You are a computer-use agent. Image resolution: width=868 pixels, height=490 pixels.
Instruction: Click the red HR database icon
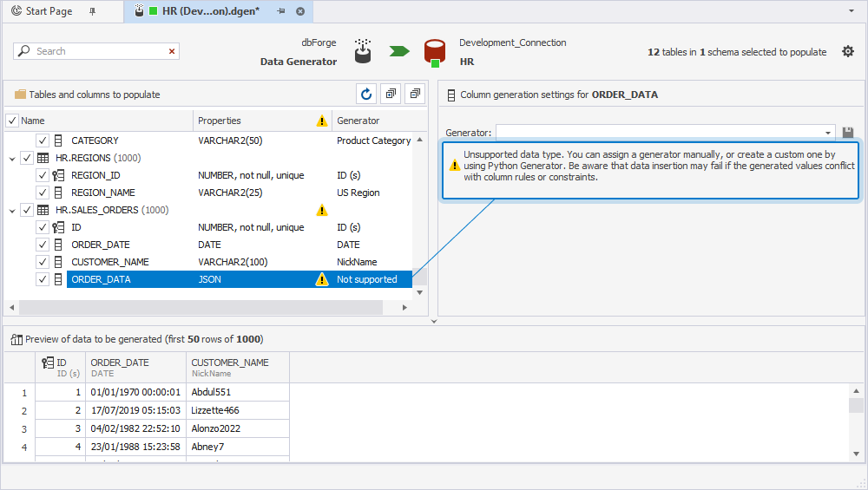pyautogui.click(x=435, y=53)
